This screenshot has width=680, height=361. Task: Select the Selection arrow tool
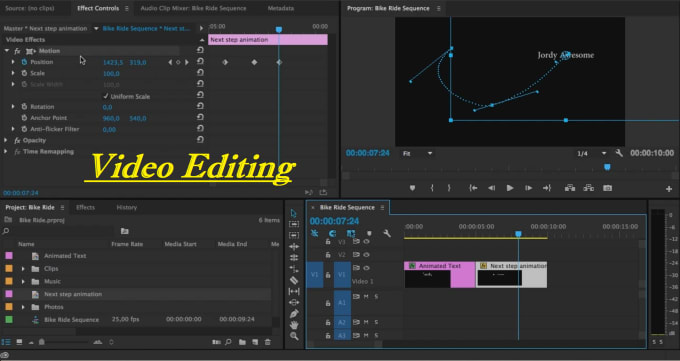coord(294,213)
